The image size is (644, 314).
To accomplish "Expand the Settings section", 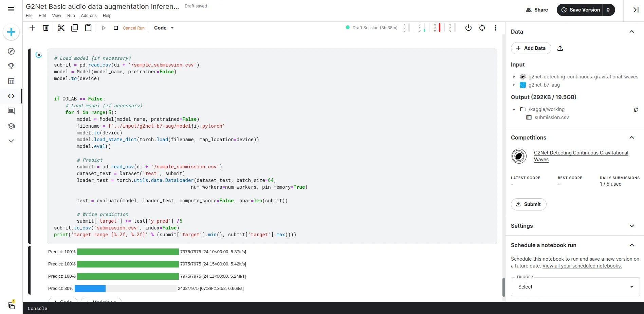I will (631, 226).
